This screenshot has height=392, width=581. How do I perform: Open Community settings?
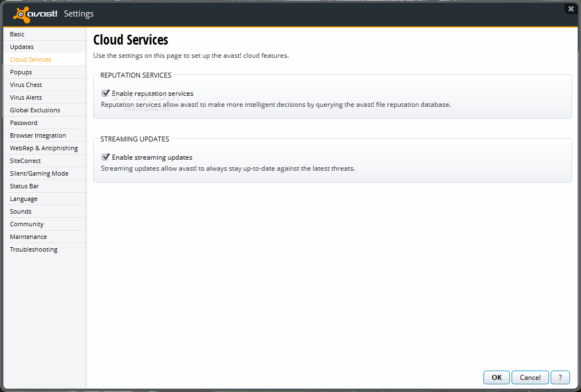[x=45, y=224]
